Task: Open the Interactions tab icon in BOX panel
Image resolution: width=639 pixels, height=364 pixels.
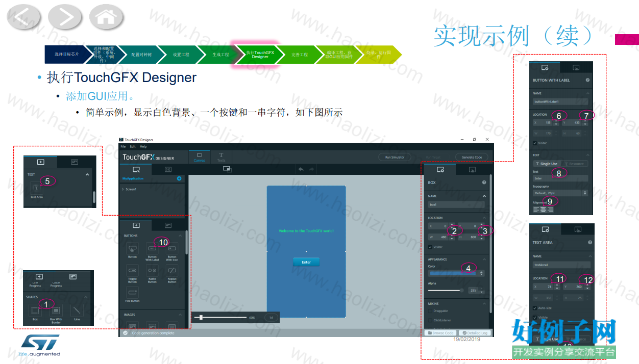Action: (x=473, y=170)
